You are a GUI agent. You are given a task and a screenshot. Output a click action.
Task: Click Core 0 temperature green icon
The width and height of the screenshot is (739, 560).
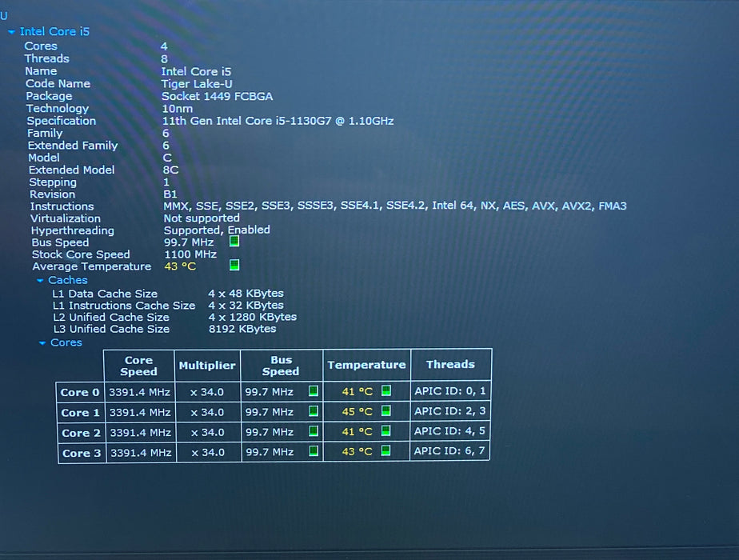click(x=386, y=390)
